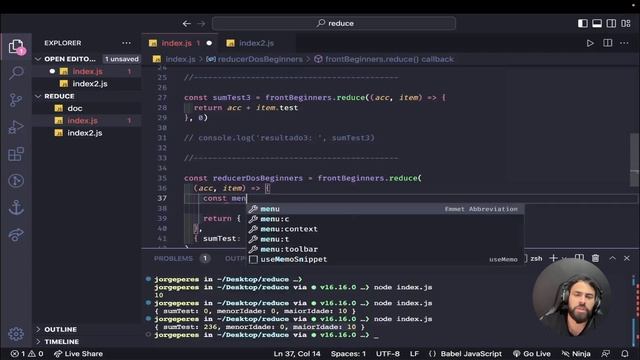Image resolution: width=640 pixels, height=360 pixels.
Task: Open Live Share view in activity bar
Action: (x=16, y=234)
